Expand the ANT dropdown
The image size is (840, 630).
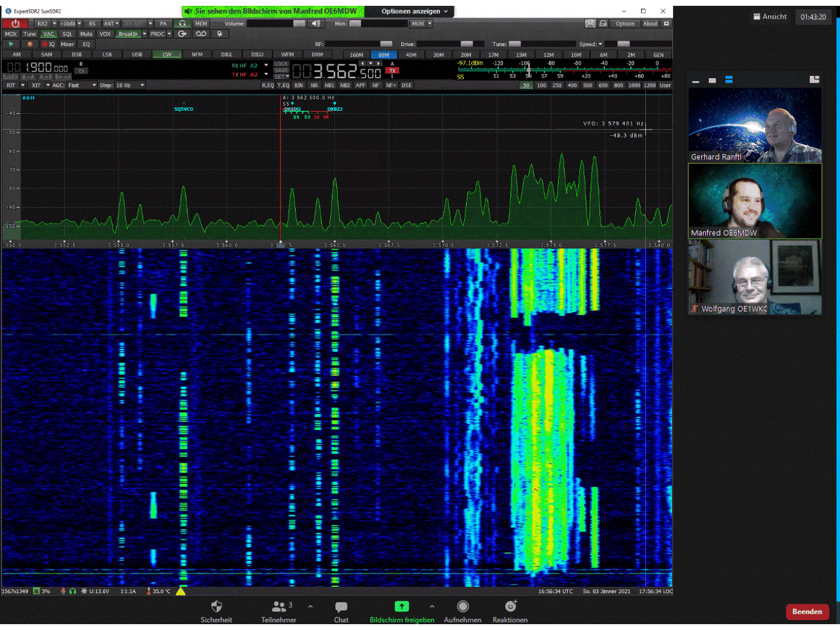click(x=117, y=23)
